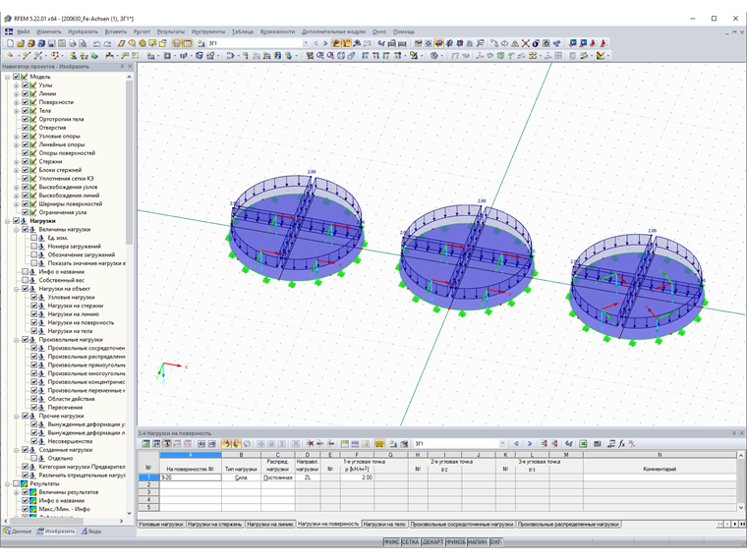Image resolution: width=747 pixels, height=560 pixels.
Task: Select the row 2 header in the table
Action: [148, 484]
